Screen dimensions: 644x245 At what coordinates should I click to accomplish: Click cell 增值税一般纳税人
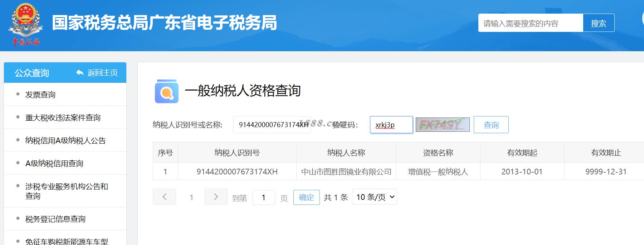tap(438, 172)
